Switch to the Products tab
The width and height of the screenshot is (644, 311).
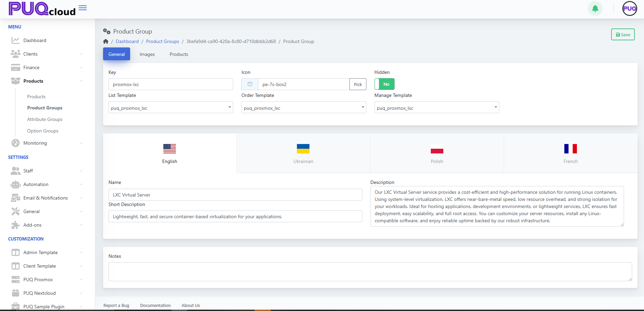click(179, 54)
